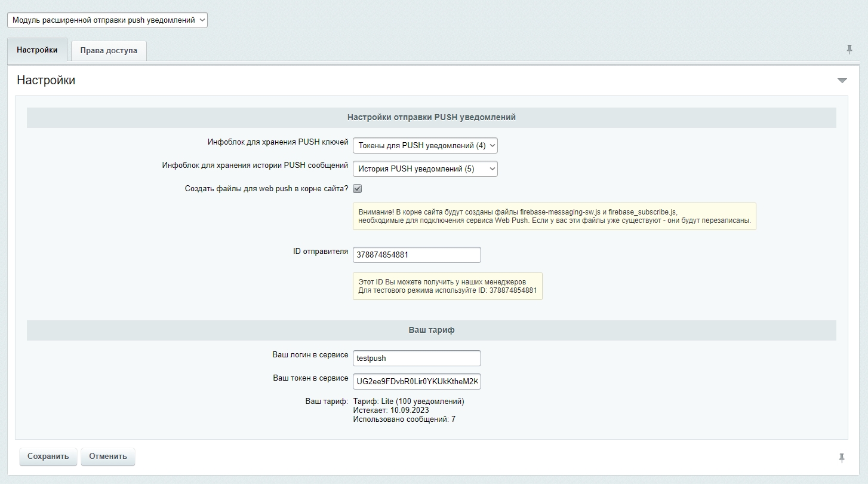Open the PUSH keys infoblock dropdown
868x484 pixels.
[x=425, y=146]
